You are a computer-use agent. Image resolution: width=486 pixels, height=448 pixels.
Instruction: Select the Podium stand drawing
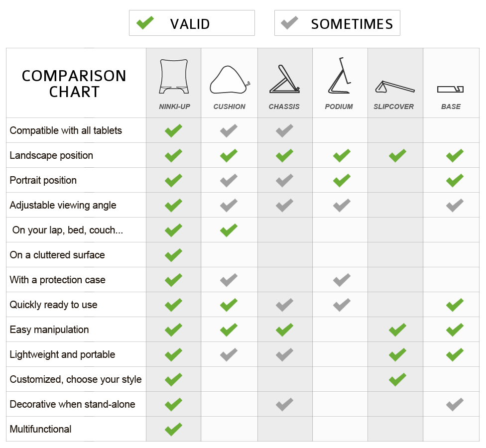pyautogui.click(x=340, y=75)
